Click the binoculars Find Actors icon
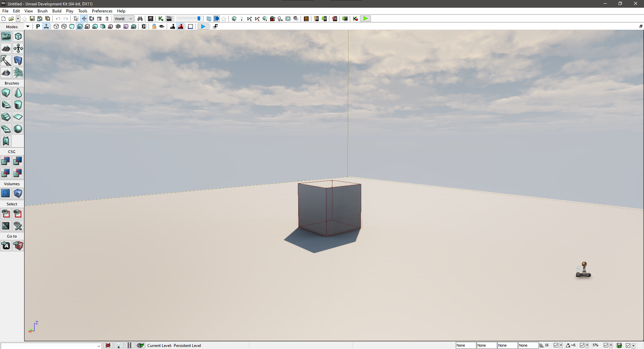This screenshot has width=644, height=349. [x=140, y=19]
